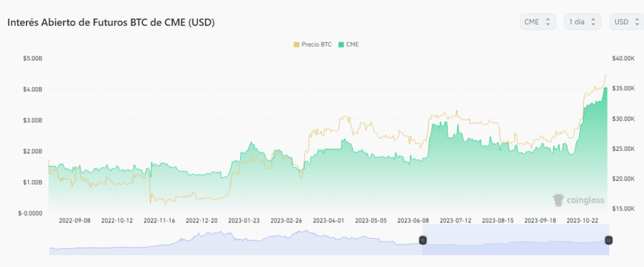Click the 2023-05-05 date label
The image size is (644, 267).
[371, 221]
